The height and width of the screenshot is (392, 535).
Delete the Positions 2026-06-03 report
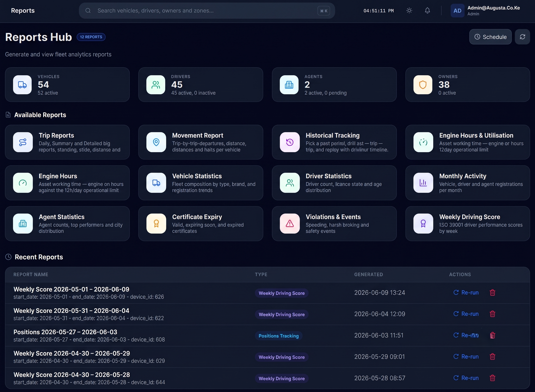pyautogui.click(x=492, y=335)
